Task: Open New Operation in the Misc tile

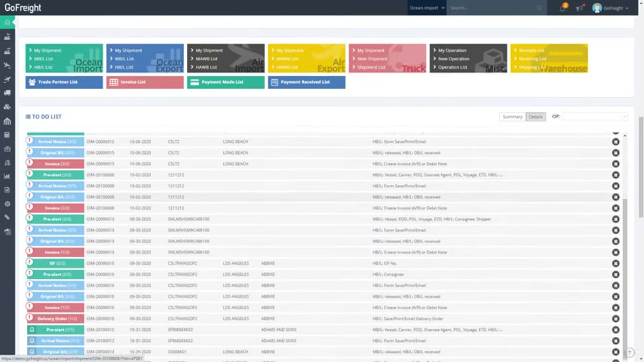Action: point(453,59)
